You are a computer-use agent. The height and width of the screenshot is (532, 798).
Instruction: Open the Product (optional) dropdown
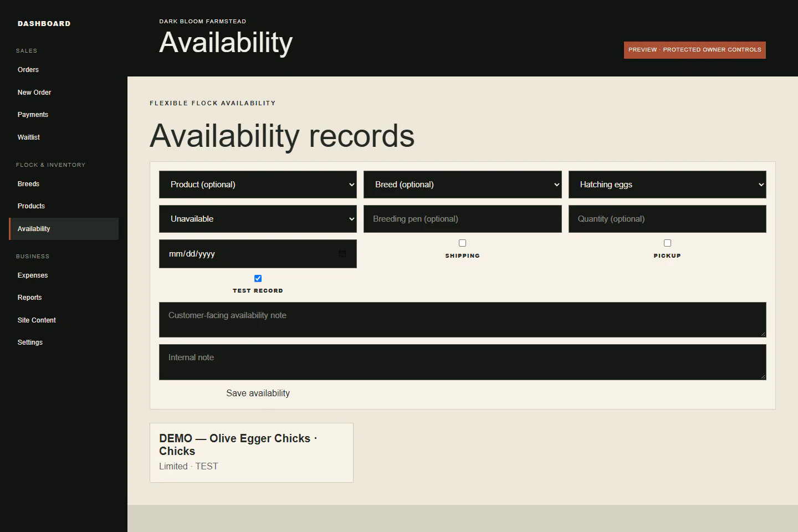point(258,185)
